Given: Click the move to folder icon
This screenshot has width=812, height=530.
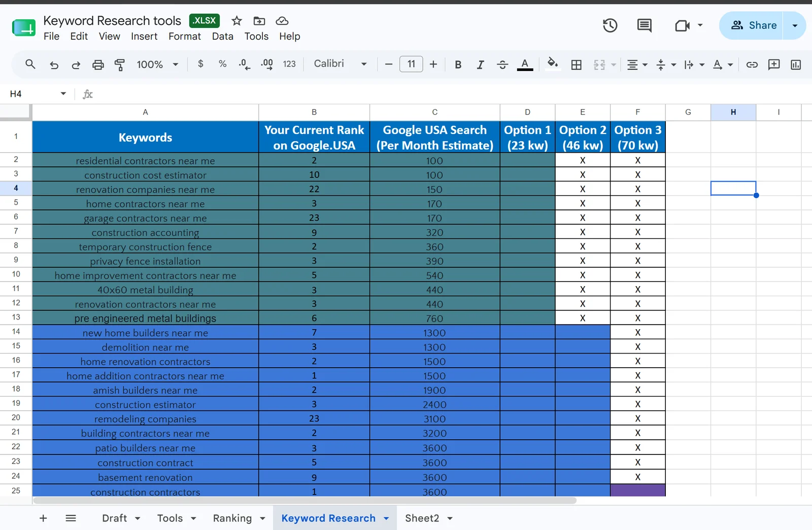Looking at the screenshot, I should 259,21.
